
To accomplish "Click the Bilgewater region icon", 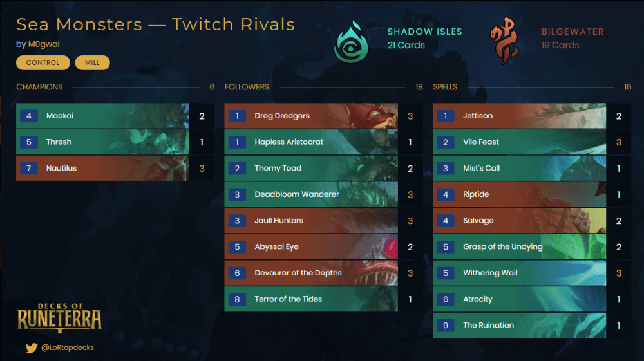I will [505, 39].
